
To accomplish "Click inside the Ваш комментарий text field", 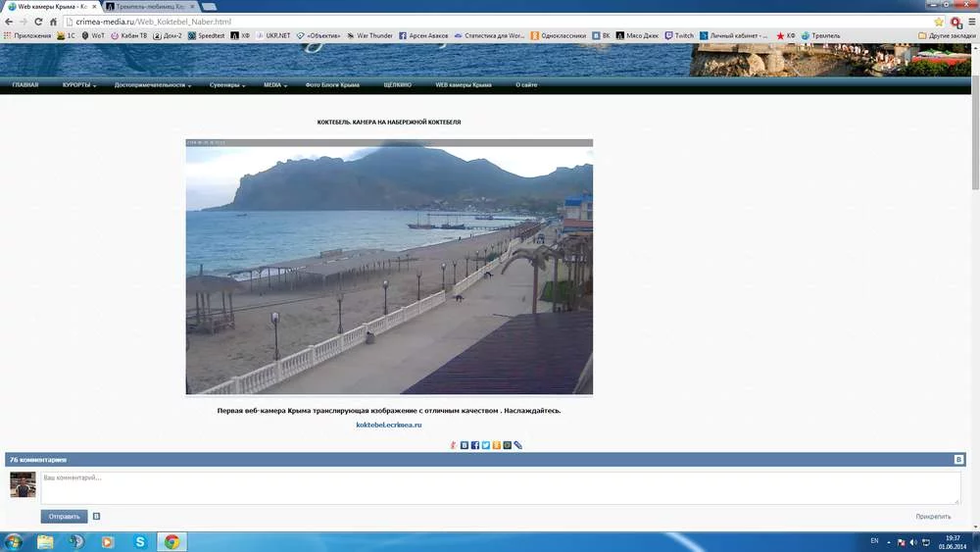I will click(x=500, y=487).
